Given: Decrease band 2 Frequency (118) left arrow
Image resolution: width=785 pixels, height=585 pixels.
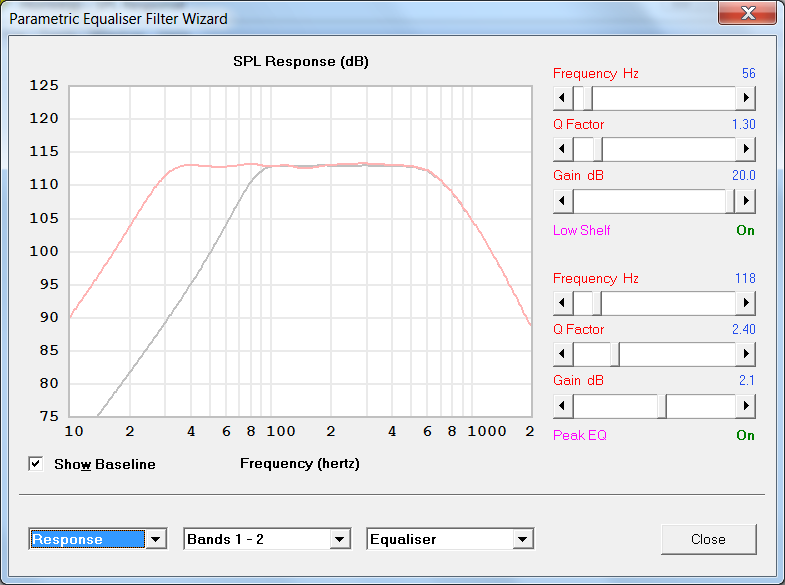Looking at the screenshot, I should (x=563, y=303).
